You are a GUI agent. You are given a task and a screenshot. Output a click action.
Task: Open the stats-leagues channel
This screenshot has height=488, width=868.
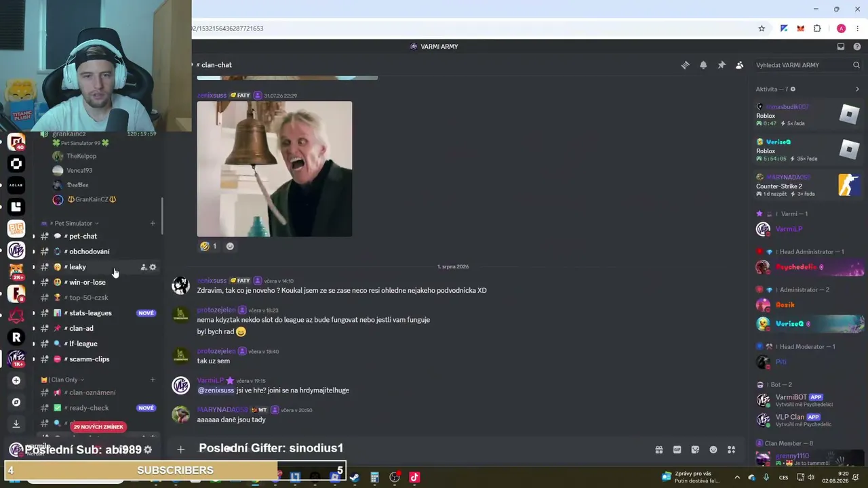point(99,313)
